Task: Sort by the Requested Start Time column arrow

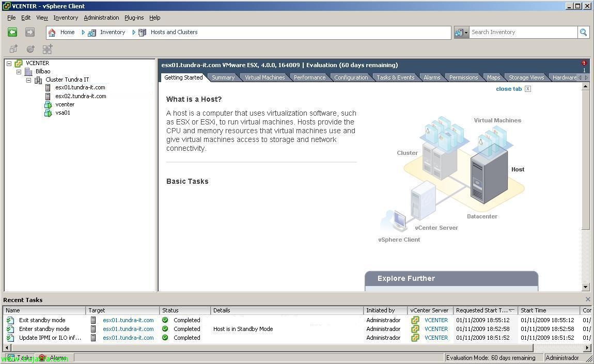Action: click(511, 310)
